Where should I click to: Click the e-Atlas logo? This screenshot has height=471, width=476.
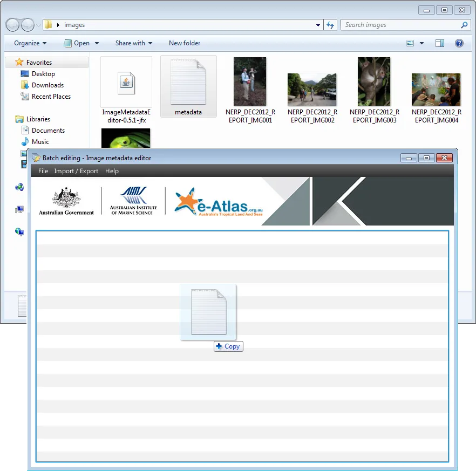coord(219,202)
